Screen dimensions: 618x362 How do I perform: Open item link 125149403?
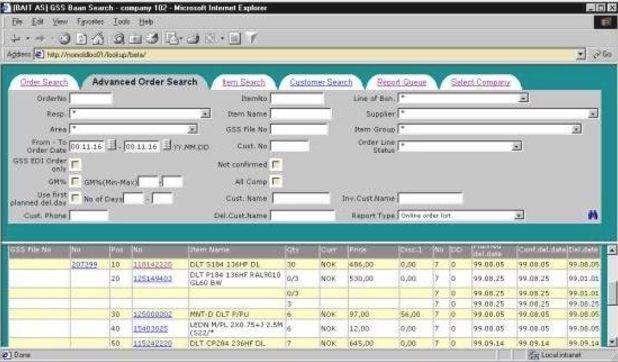[153, 279]
